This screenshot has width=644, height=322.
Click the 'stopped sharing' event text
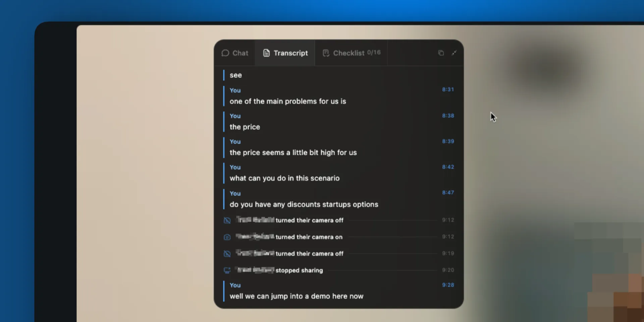coord(299,270)
